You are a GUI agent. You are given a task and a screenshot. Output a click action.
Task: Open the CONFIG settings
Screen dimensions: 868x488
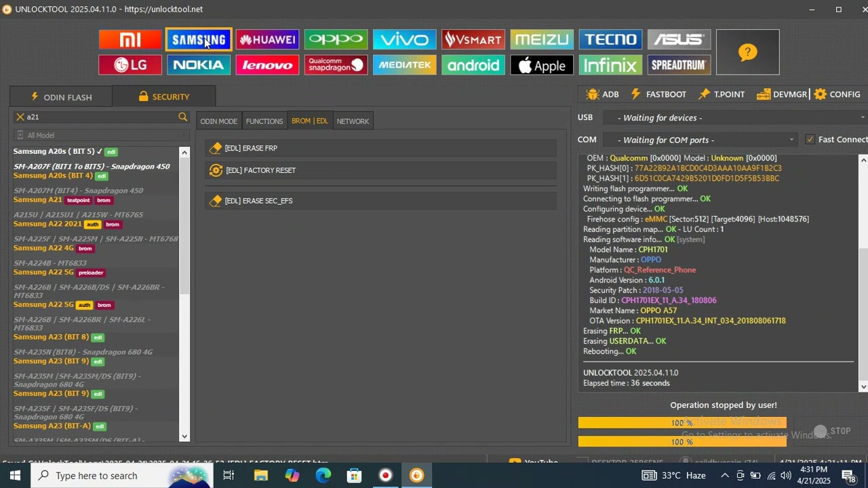click(837, 94)
